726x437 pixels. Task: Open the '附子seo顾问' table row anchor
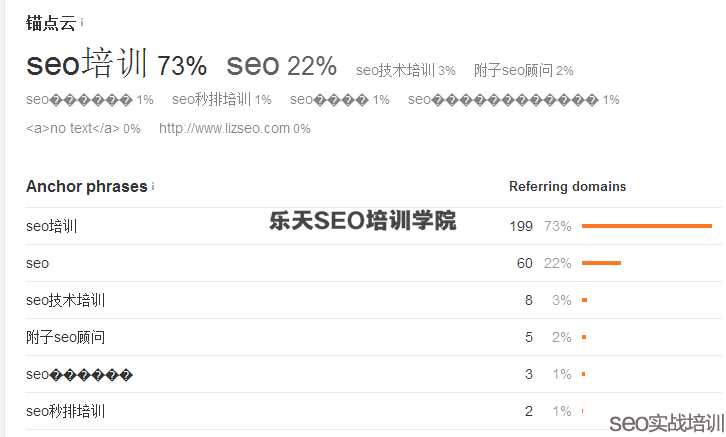66,337
